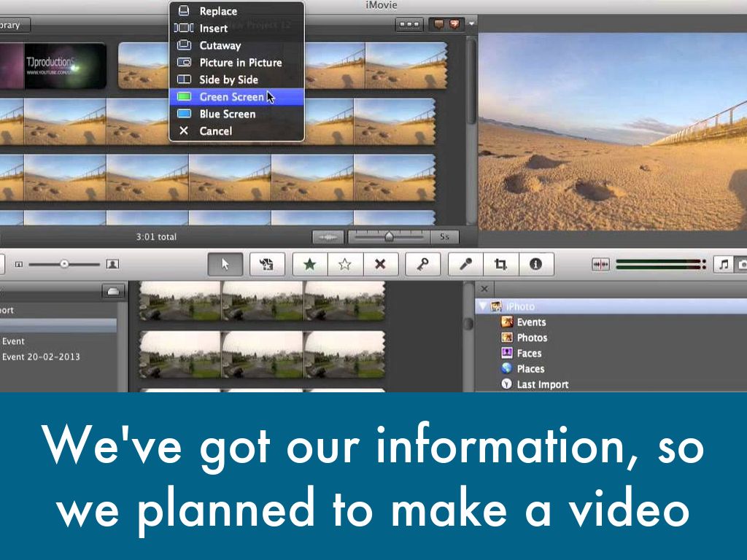Open the inspector info icon

tap(536, 265)
